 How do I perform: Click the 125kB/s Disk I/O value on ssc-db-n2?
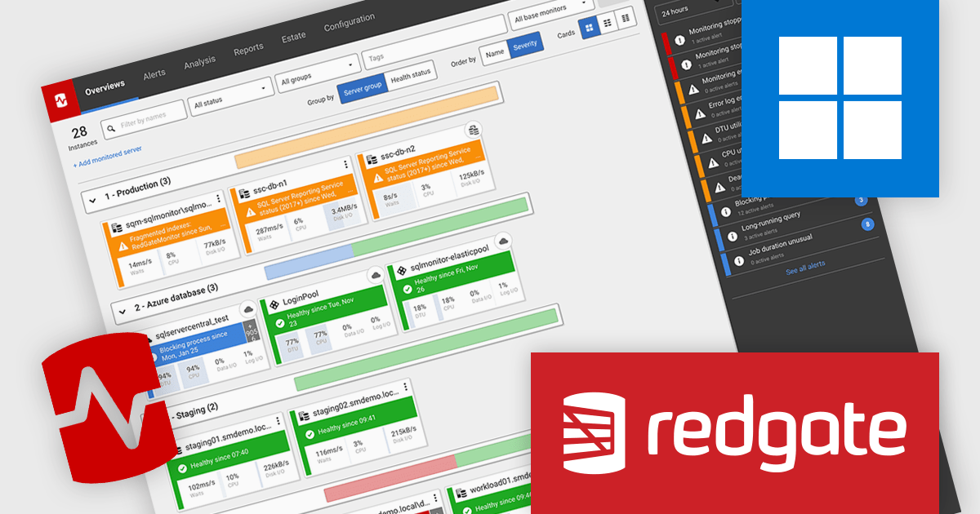[470, 175]
